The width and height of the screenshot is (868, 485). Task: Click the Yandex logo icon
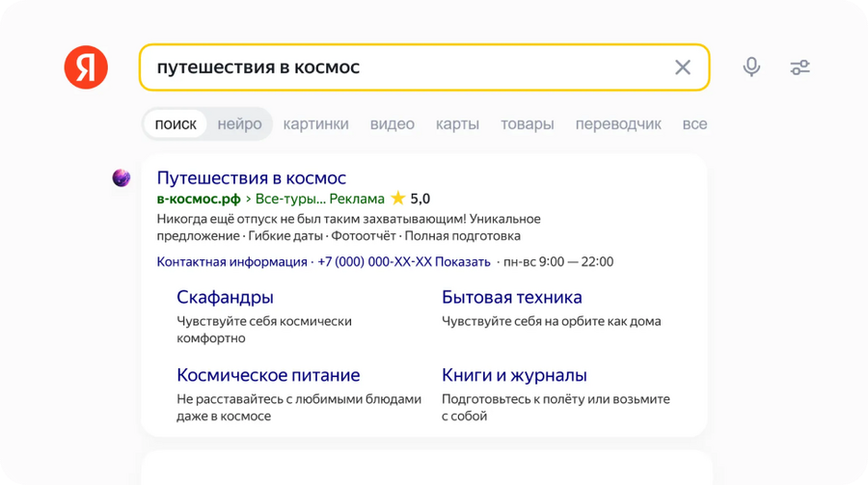(86, 67)
